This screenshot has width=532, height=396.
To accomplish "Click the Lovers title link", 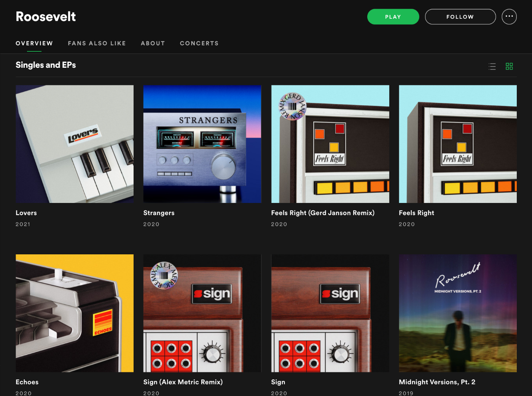I will (26, 213).
